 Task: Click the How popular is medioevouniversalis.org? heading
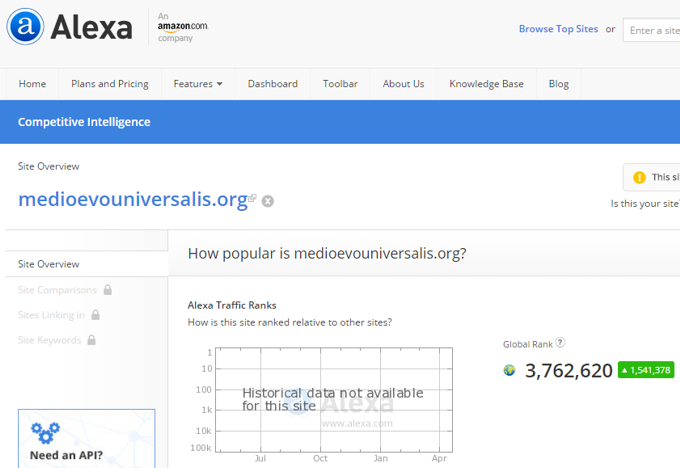tap(327, 253)
